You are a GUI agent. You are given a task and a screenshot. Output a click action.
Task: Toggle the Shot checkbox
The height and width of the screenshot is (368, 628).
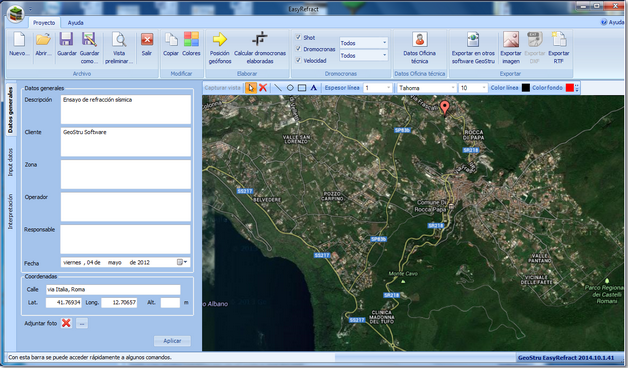(298, 37)
